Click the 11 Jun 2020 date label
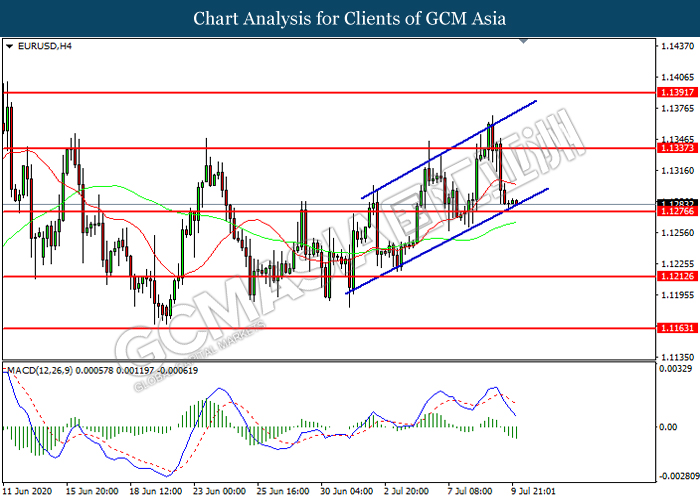Viewport: 700px width, 500px height. (30, 491)
